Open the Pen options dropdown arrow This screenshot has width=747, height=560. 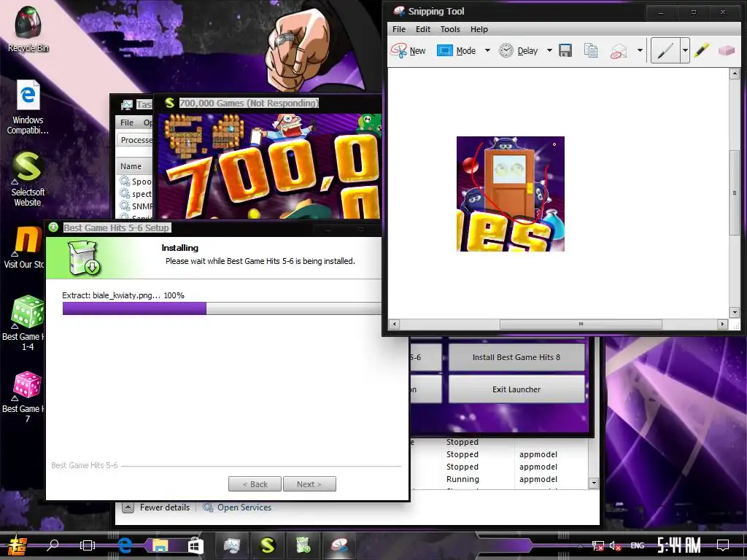(685, 50)
